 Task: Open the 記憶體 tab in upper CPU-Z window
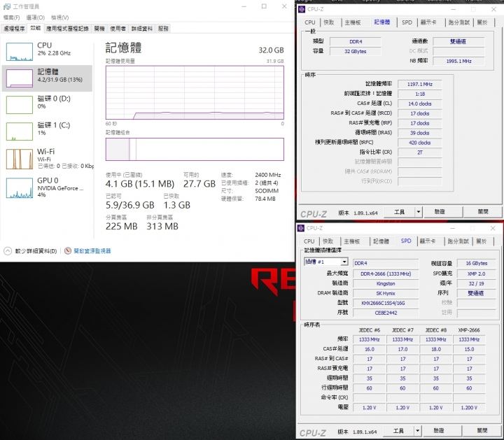coord(382,22)
